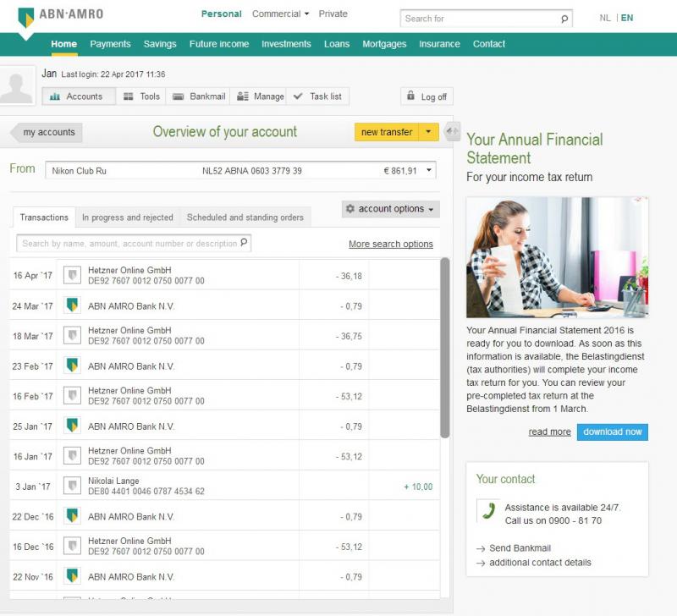The image size is (677, 616).
Task: Open the Commercial dropdown menu
Action: click(x=281, y=14)
